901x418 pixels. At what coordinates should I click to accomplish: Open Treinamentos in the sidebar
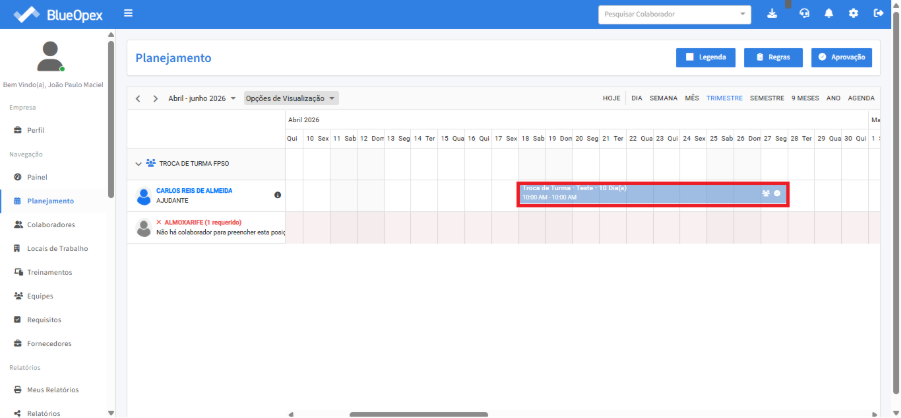(x=49, y=272)
